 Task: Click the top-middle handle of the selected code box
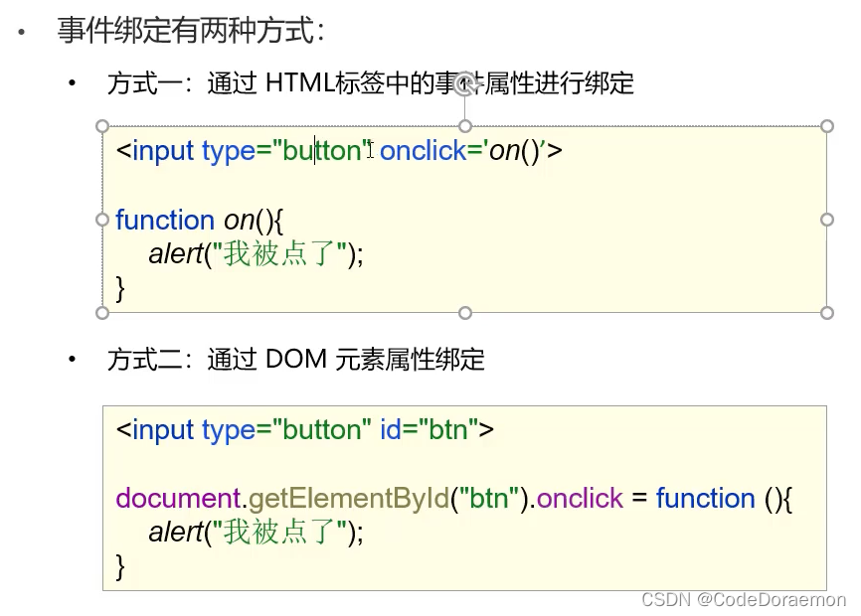point(465,126)
